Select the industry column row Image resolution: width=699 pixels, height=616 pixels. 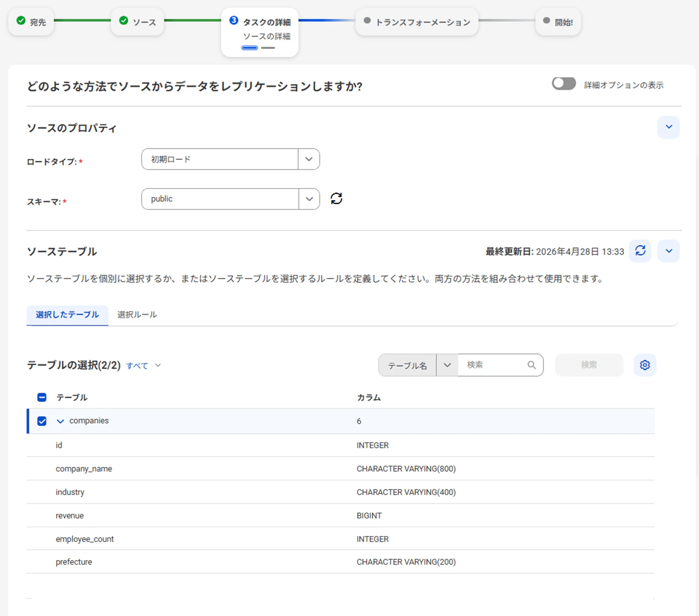[340, 492]
